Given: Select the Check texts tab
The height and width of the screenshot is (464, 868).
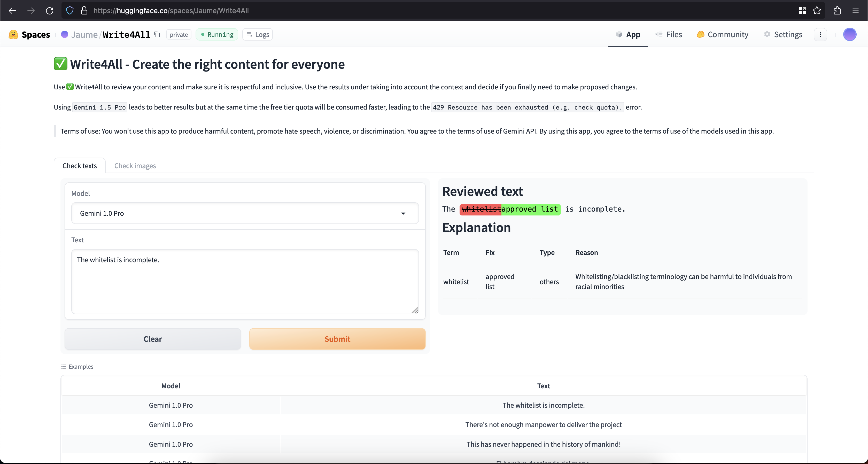Looking at the screenshot, I should [x=80, y=165].
